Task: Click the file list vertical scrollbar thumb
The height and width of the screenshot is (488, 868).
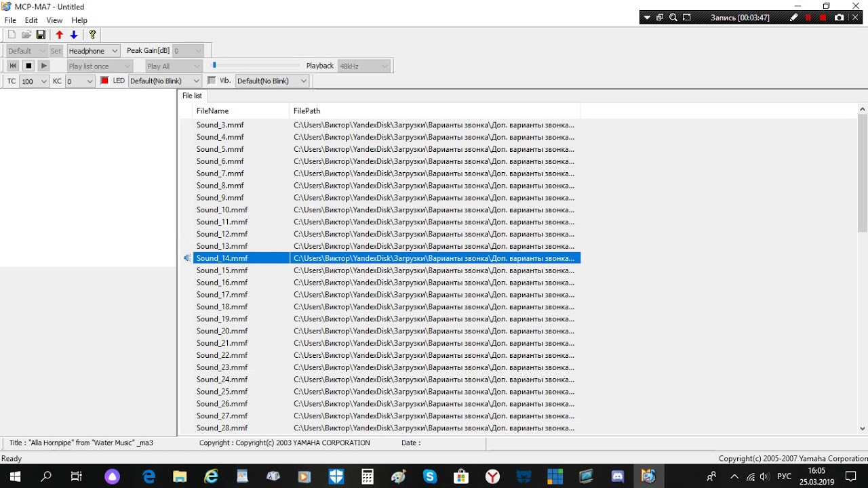Action: [863, 174]
